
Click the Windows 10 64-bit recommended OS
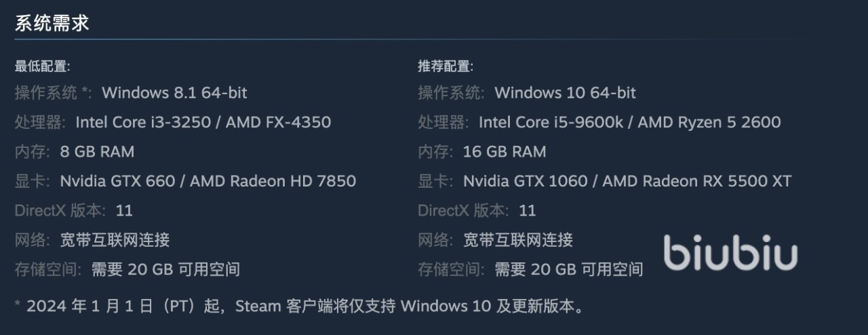pos(565,93)
